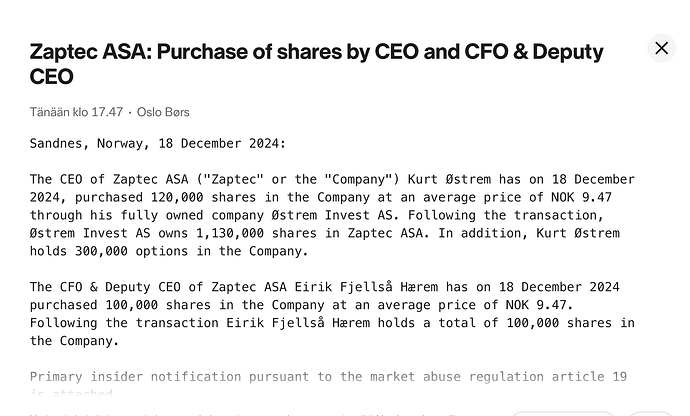Click the paragraph about CEO Kurt Østrem
This screenshot has width=690, height=416.
(332, 215)
